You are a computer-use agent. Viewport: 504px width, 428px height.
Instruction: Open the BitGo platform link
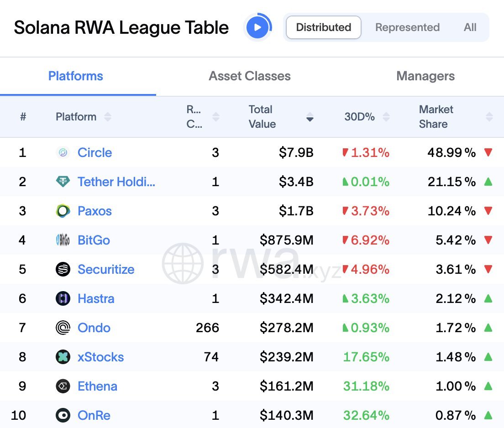pos(94,240)
